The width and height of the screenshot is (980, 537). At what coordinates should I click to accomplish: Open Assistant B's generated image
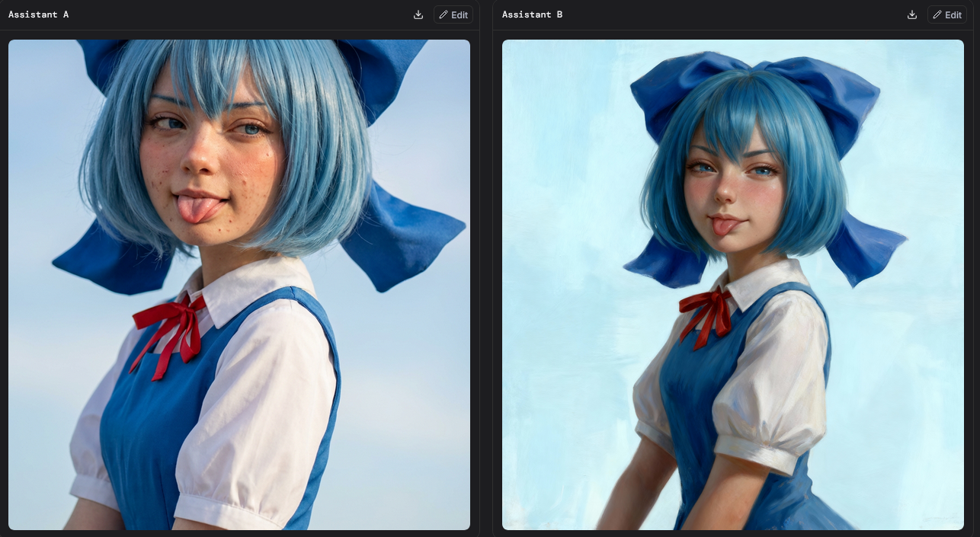(733, 285)
